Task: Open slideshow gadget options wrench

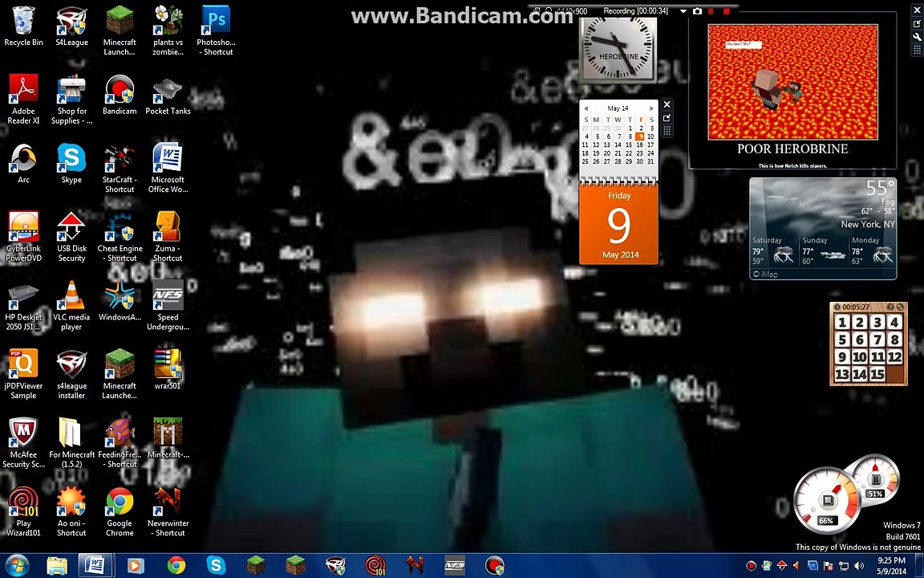Action: click(918, 37)
